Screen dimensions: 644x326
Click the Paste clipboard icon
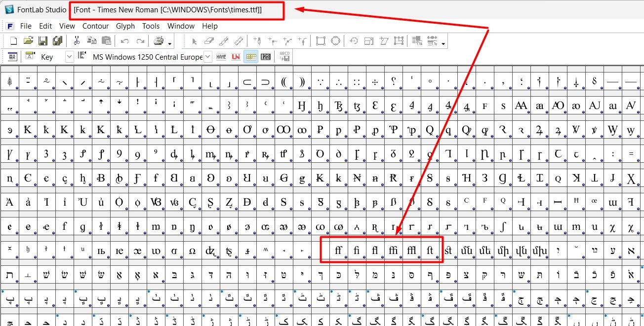click(106, 41)
